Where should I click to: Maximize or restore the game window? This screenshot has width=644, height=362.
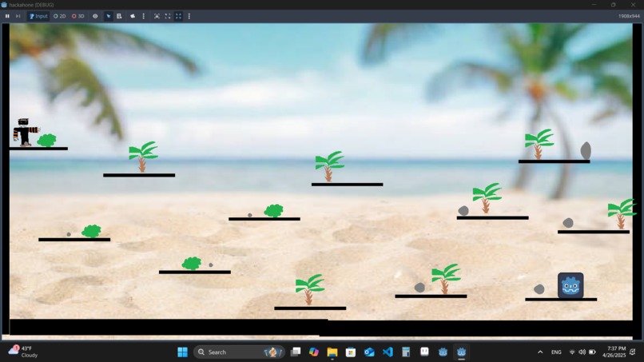coord(613,5)
